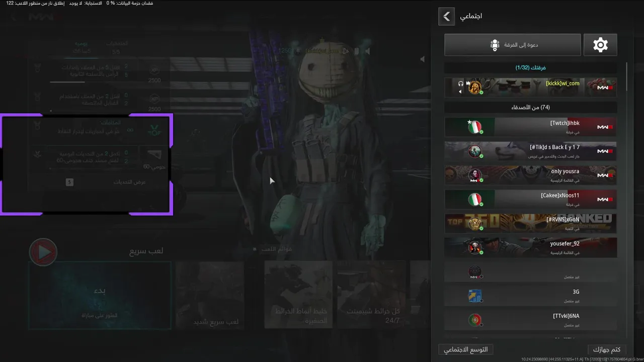The image size is (644, 362).
Task: Click avatar of only yousra
Action: point(475,175)
